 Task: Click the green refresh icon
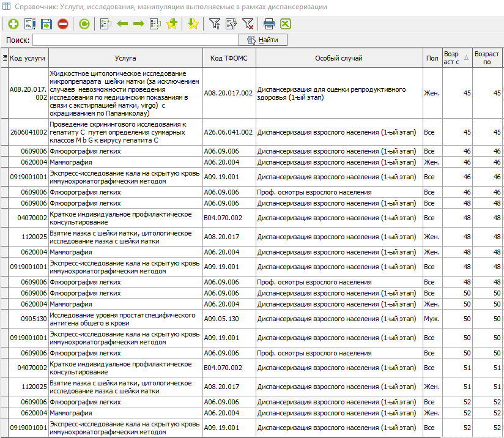click(x=84, y=24)
